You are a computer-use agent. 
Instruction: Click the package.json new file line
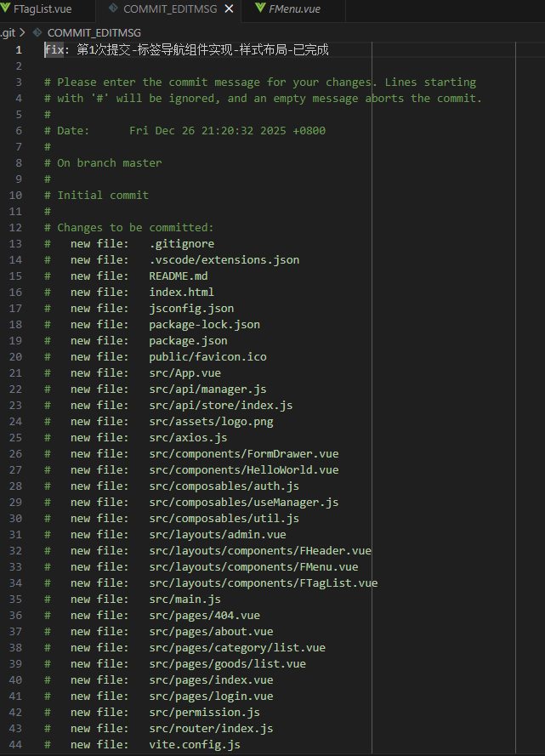click(x=136, y=340)
